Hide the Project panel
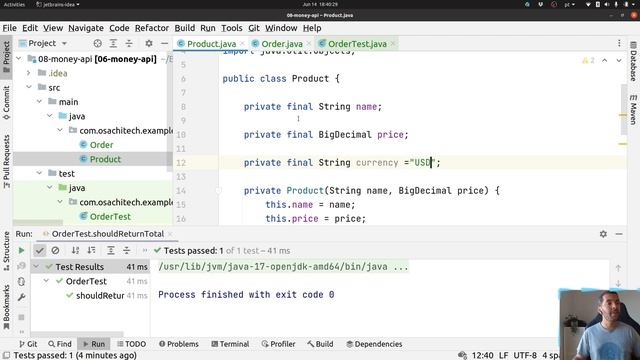The height and width of the screenshot is (360, 640). 164,43
